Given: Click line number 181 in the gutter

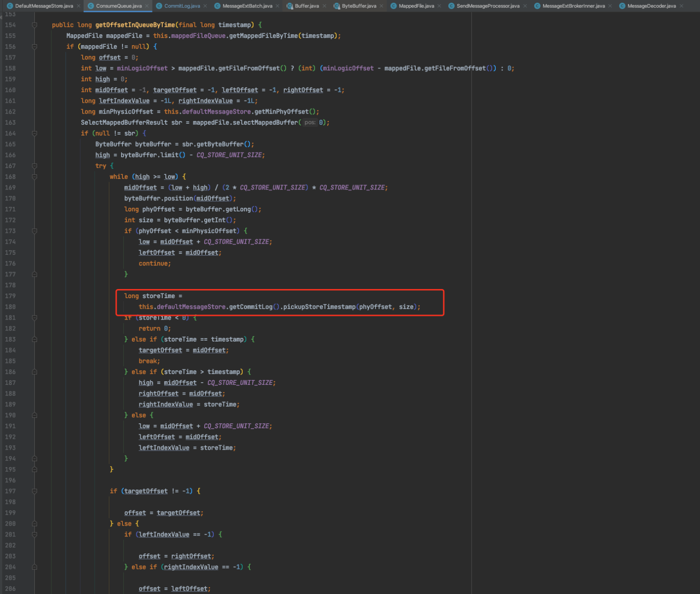Looking at the screenshot, I should (11, 317).
